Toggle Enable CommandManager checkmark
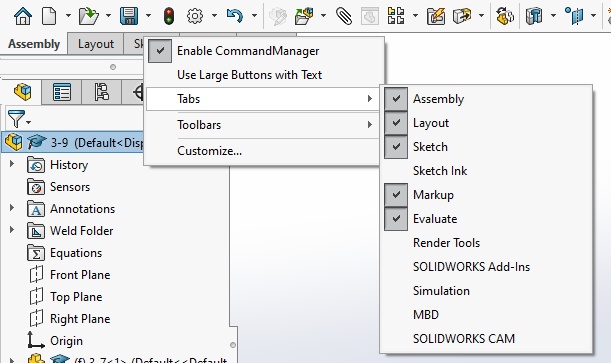Image resolution: width=611 pixels, height=363 pixels. click(160, 51)
